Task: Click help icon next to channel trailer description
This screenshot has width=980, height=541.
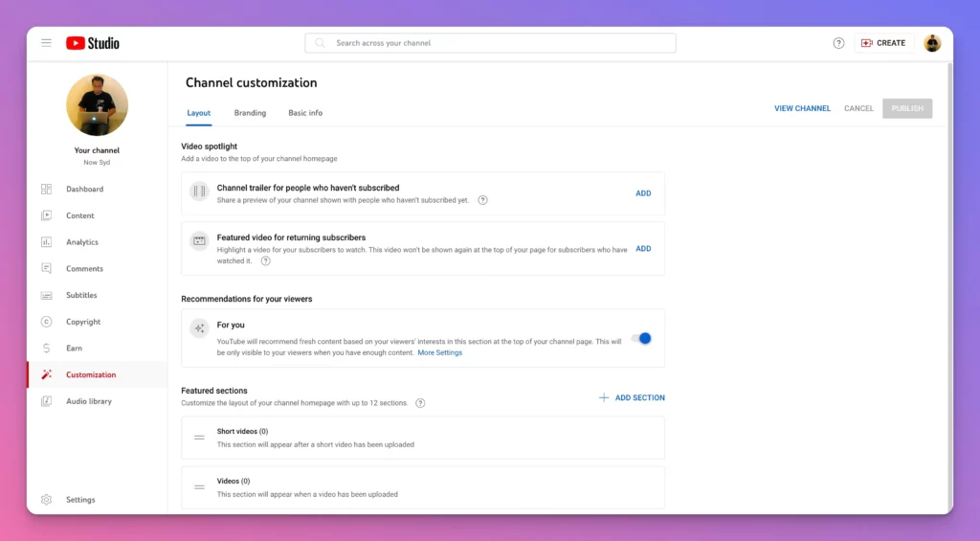Action: tap(482, 200)
